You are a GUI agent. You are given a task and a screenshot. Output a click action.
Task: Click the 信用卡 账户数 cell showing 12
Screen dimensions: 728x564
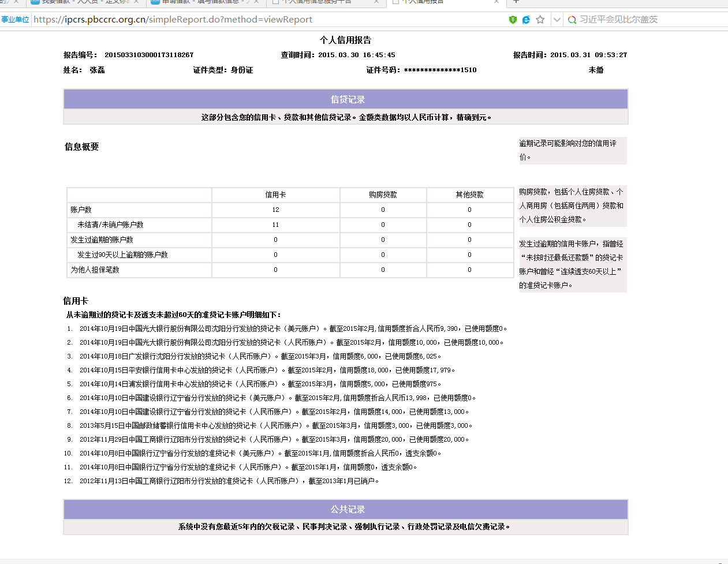point(275,210)
